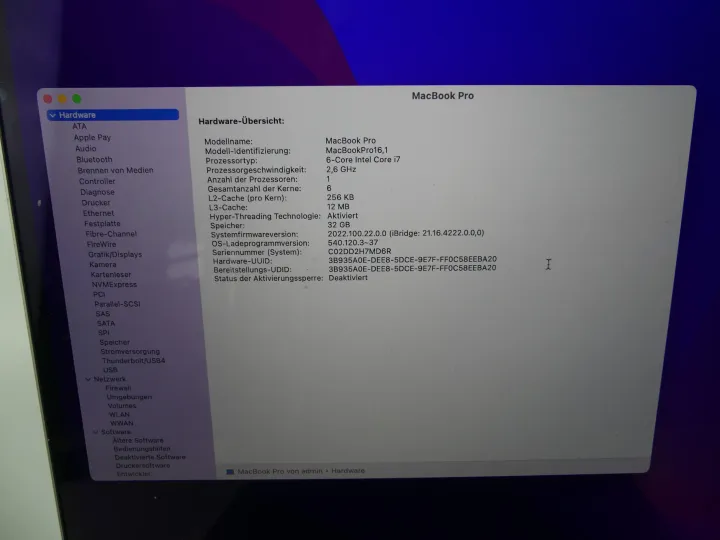Click the serial number C02DD2H7MD6R
720x540 pixels.
pyautogui.click(x=360, y=252)
